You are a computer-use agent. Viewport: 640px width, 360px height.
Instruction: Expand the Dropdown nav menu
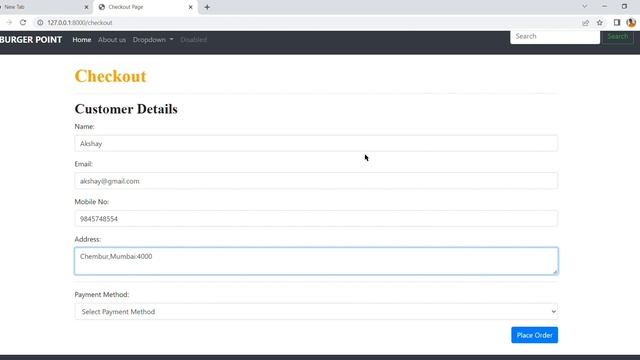click(x=153, y=40)
